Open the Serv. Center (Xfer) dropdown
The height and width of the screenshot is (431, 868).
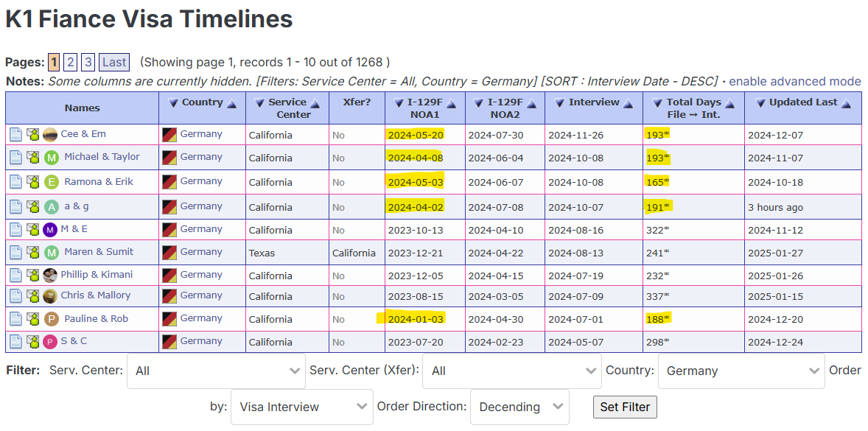pos(511,371)
